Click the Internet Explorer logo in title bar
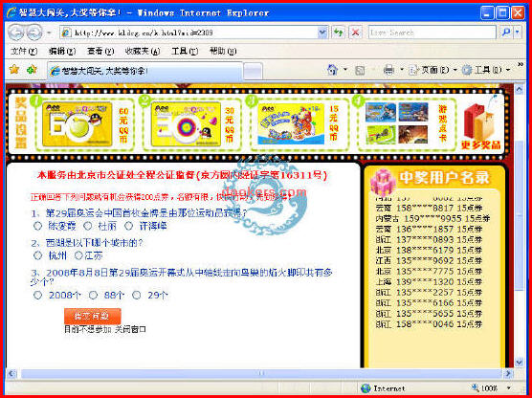The height and width of the screenshot is (398, 532). tap(11, 12)
